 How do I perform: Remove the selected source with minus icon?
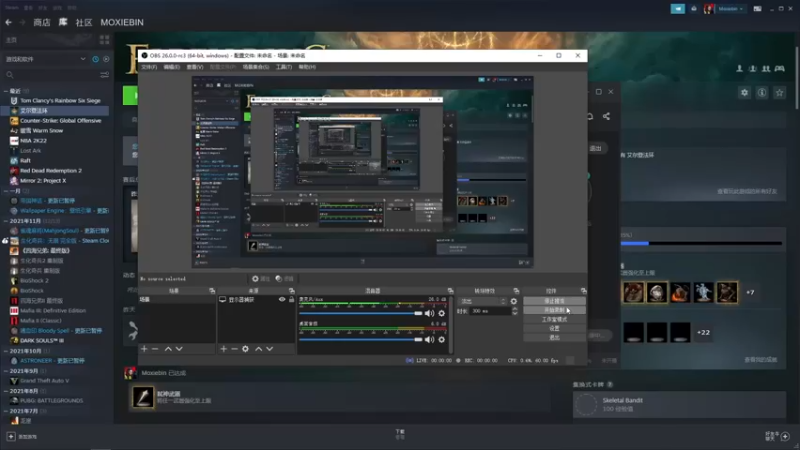pos(234,349)
